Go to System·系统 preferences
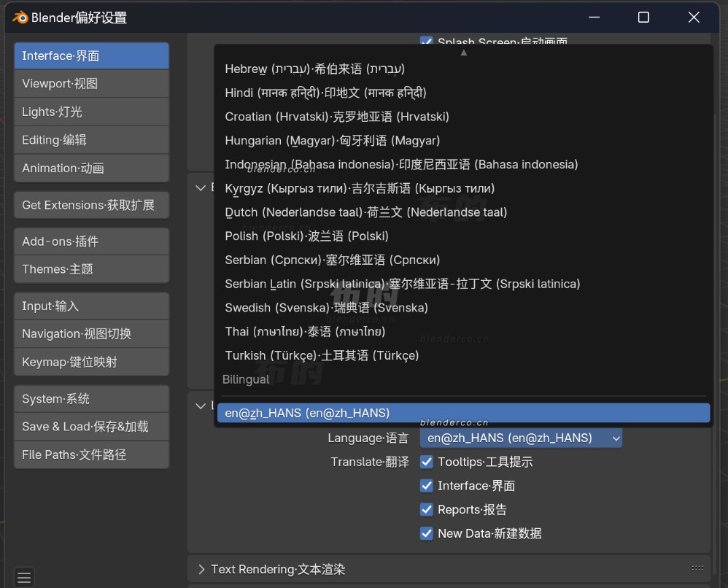Viewport: 728px width, 588px height. (x=91, y=399)
